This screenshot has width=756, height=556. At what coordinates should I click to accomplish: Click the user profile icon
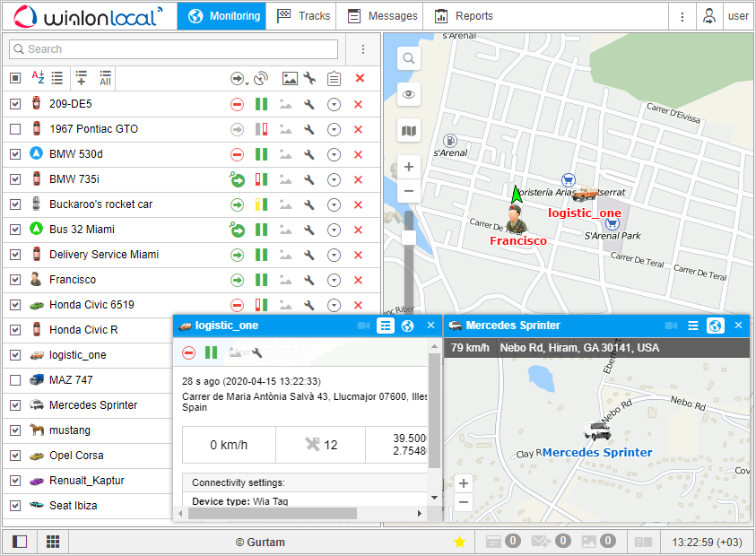708,16
